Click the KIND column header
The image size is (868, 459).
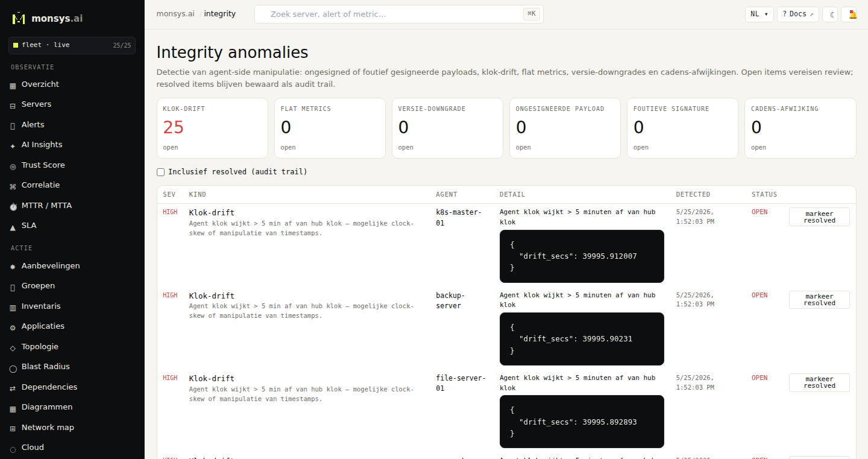coord(198,195)
